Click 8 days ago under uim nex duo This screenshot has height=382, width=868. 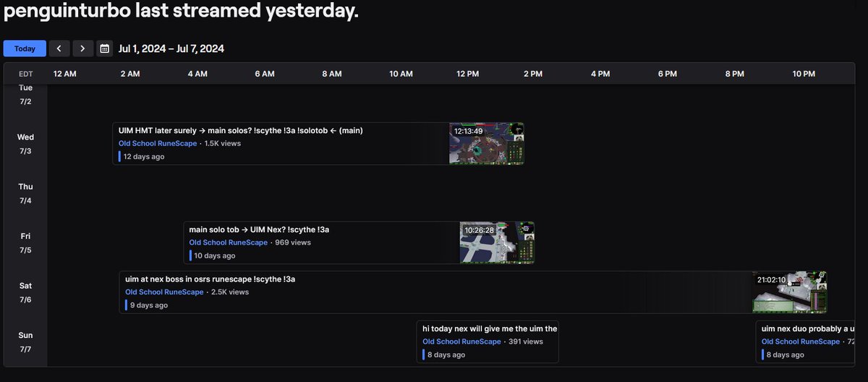tap(785, 355)
